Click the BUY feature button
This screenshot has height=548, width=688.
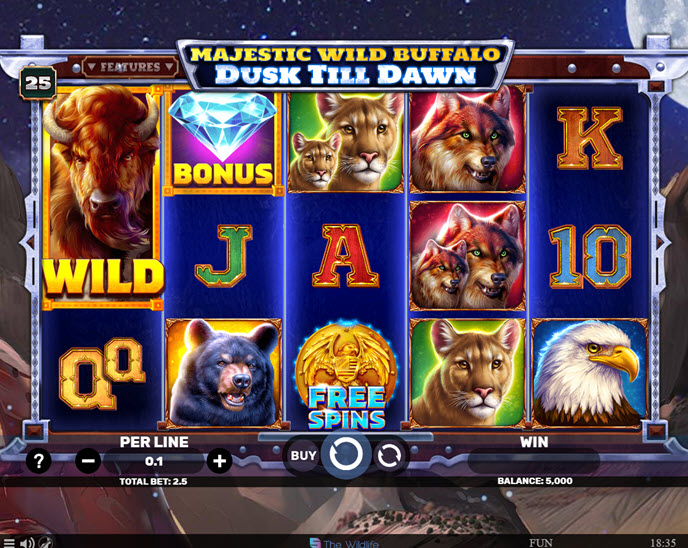coord(303,456)
